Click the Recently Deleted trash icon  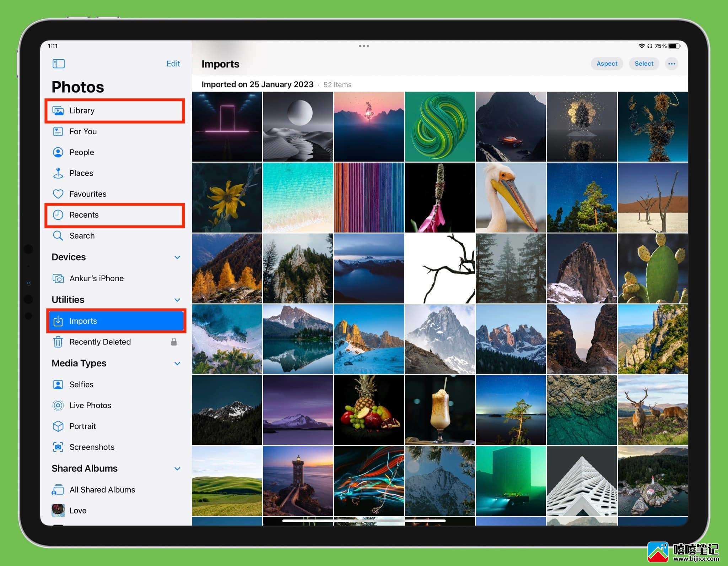coord(59,342)
